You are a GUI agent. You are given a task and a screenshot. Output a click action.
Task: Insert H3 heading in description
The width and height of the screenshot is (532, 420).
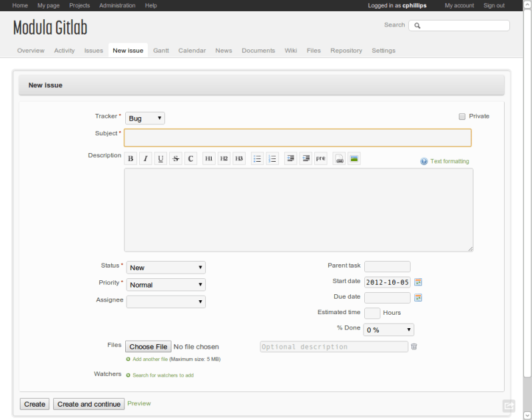[239, 158]
